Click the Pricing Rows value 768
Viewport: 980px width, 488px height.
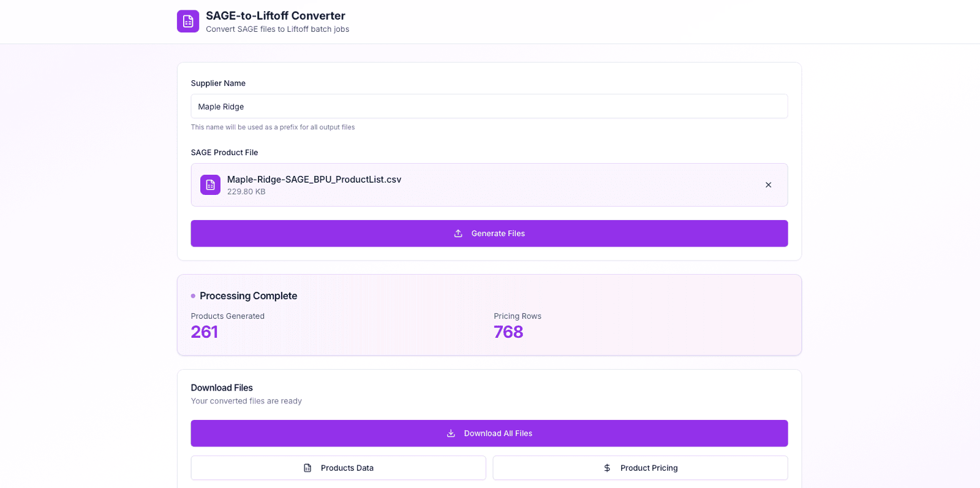[x=508, y=332]
